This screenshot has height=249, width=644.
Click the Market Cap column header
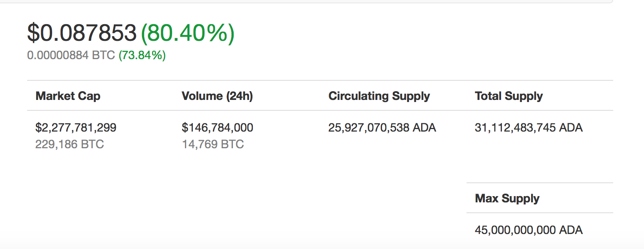68,96
